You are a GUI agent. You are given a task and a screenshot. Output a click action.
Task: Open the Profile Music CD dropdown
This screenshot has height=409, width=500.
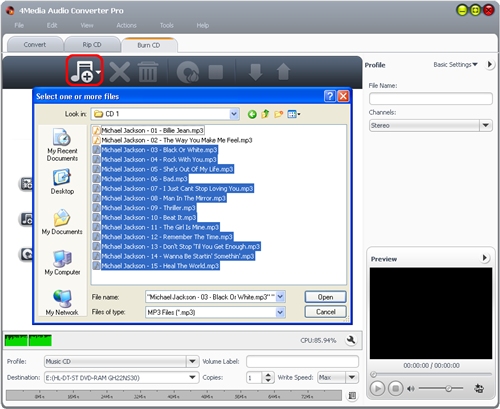click(x=192, y=361)
